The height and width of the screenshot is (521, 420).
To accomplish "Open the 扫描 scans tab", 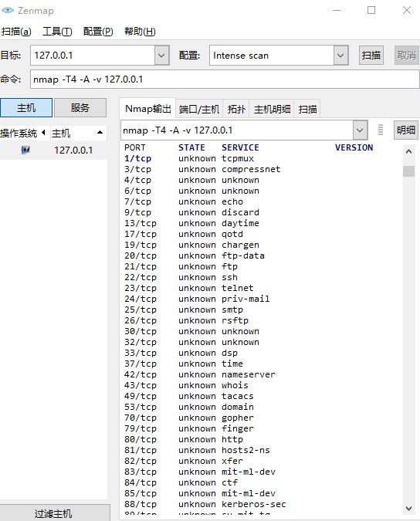I will click(x=307, y=109).
